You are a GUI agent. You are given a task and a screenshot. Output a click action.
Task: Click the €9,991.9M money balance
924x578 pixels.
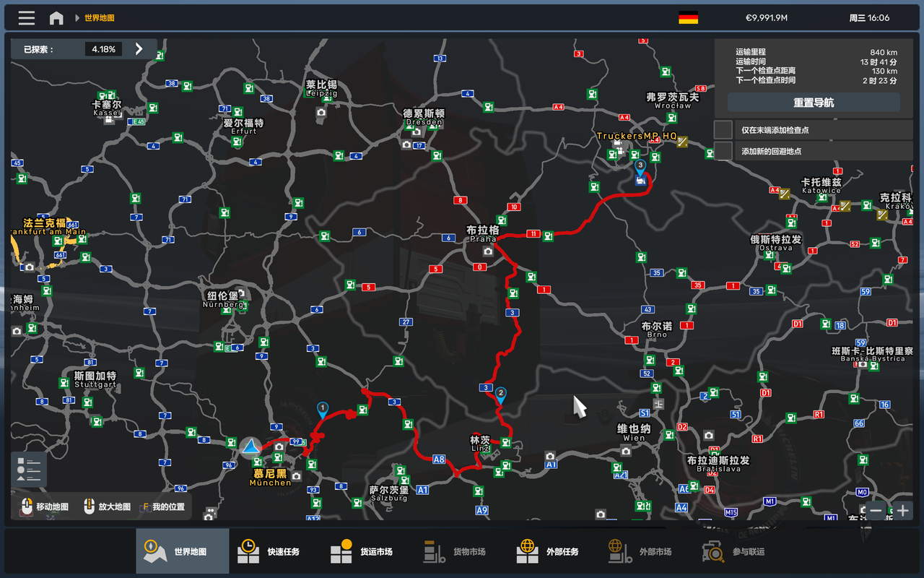pos(766,18)
